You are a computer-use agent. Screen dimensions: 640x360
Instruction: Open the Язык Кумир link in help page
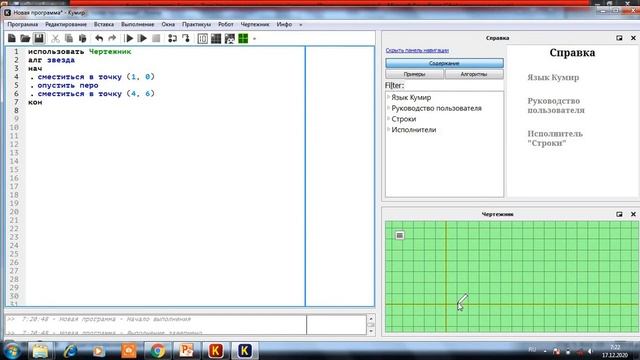(553, 78)
